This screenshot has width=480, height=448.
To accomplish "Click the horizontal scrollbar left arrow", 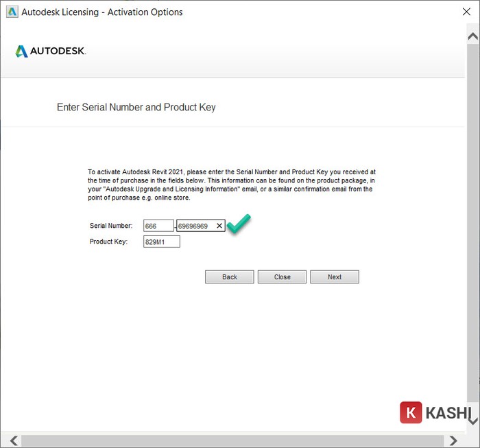I will pyautogui.click(x=12, y=440).
